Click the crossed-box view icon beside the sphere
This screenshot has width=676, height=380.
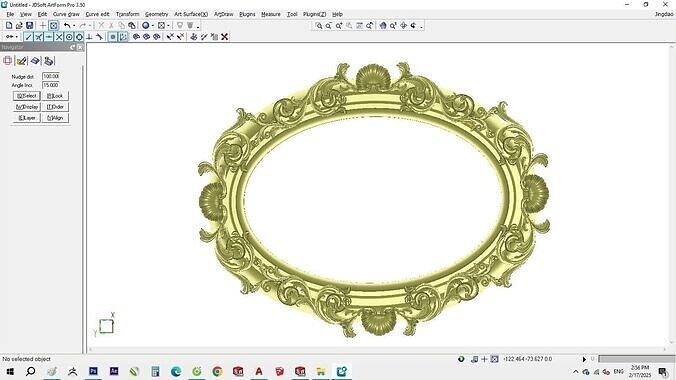[161, 26]
